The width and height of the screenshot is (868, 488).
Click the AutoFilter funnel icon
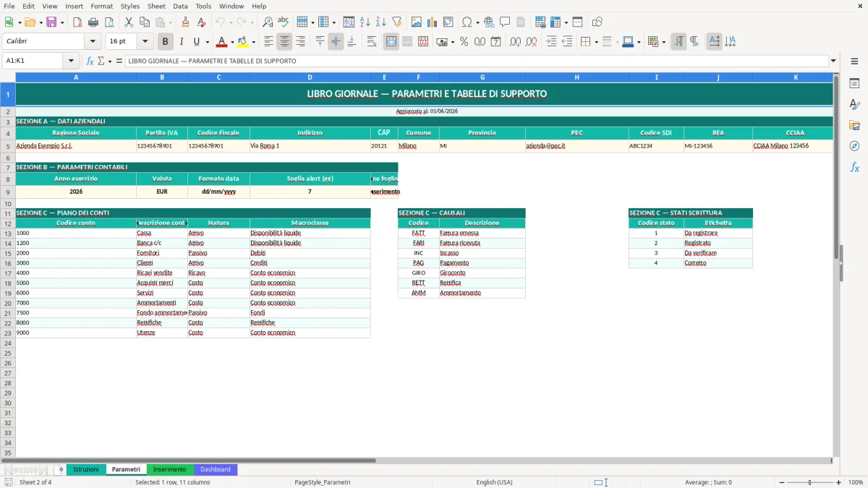[397, 22]
